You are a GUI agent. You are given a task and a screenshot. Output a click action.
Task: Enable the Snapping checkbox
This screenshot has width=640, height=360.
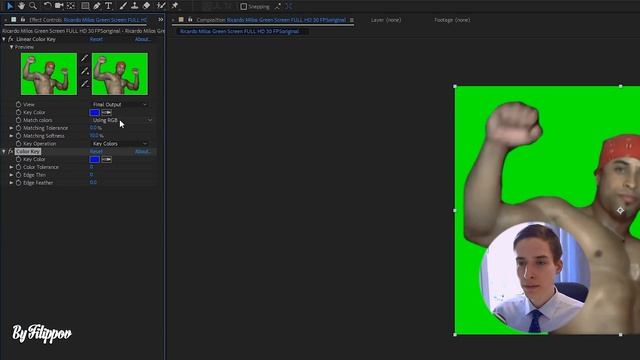(244, 7)
